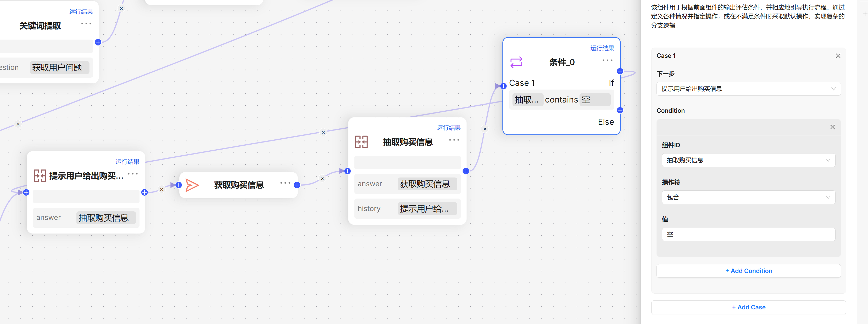Click the input handle of 条件_0 node

503,86
